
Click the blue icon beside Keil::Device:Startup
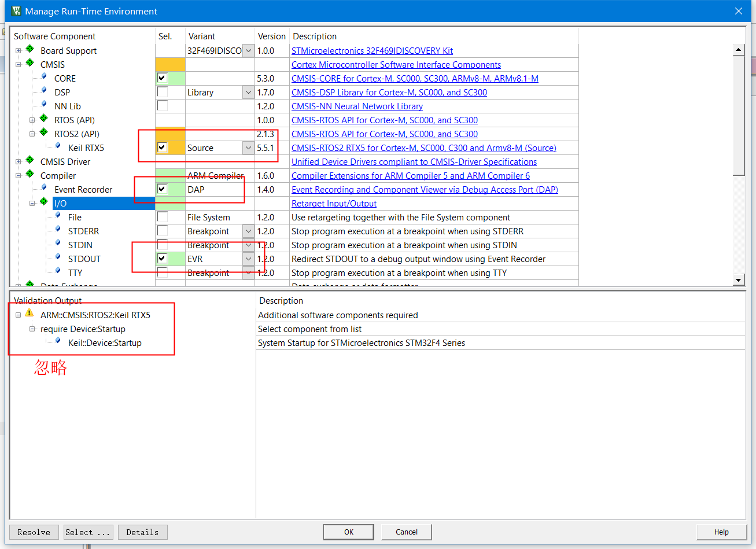58,341
